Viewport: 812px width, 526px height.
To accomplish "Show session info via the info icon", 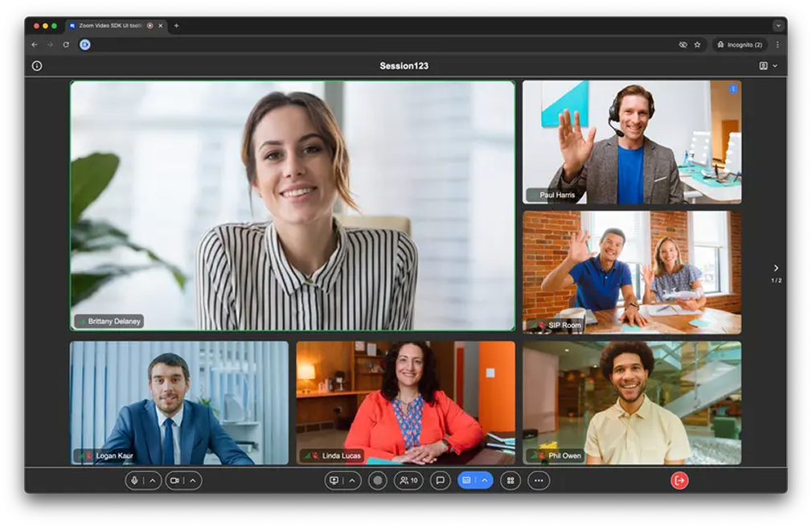I will tap(37, 66).
